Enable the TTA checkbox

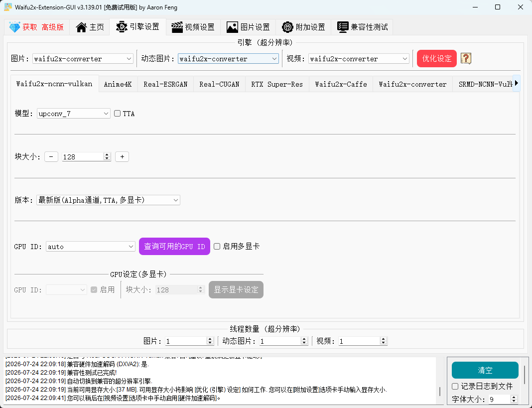point(118,114)
